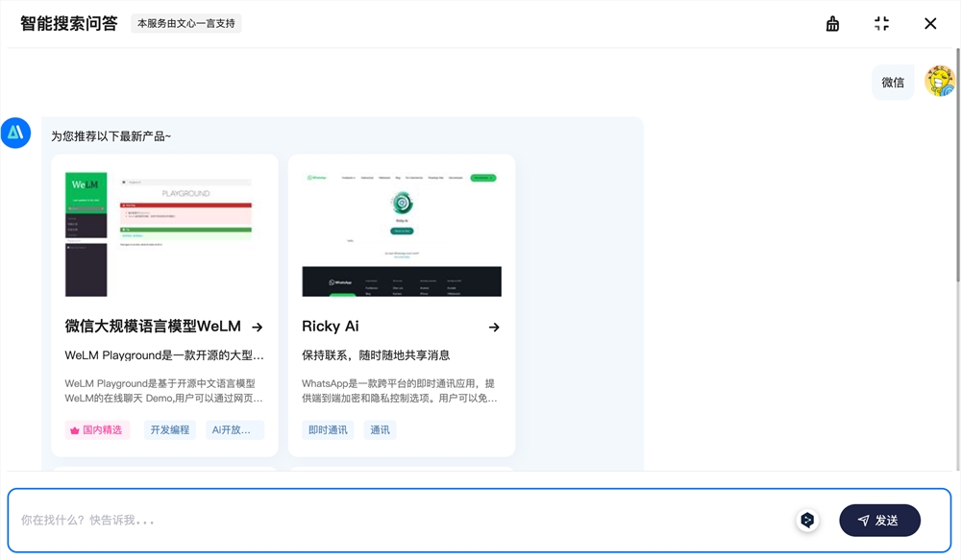The height and width of the screenshot is (560, 961).
Task: Expand the truncated Ai开放 tag
Action: coord(234,429)
